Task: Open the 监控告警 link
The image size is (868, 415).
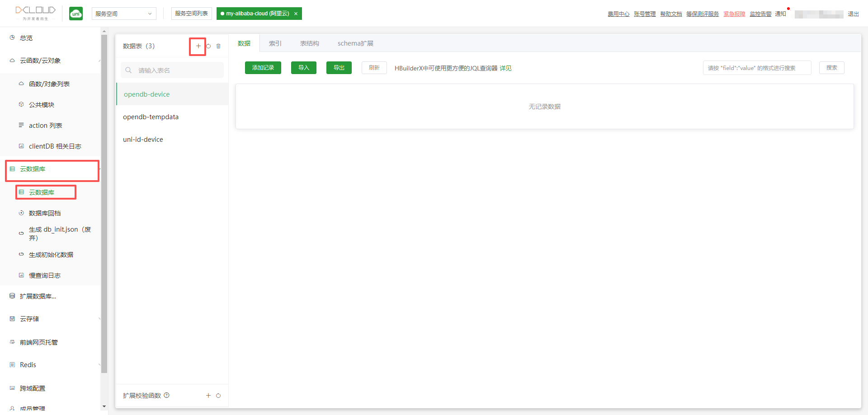Action: 760,14
